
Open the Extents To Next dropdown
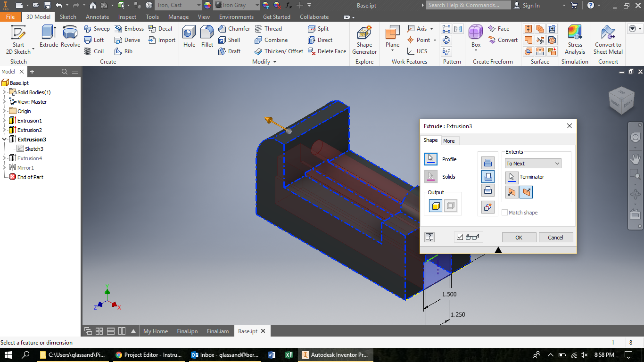(533, 164)
